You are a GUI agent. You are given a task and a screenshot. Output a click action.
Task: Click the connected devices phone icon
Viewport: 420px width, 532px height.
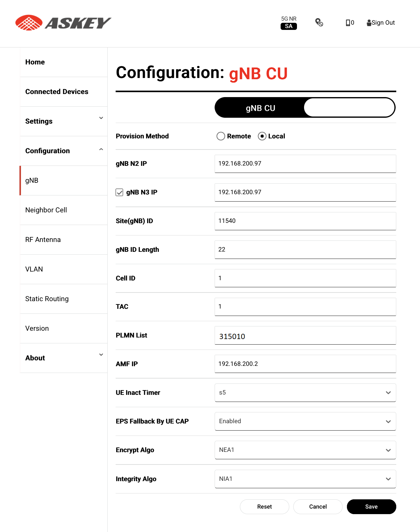pos(348,23)
